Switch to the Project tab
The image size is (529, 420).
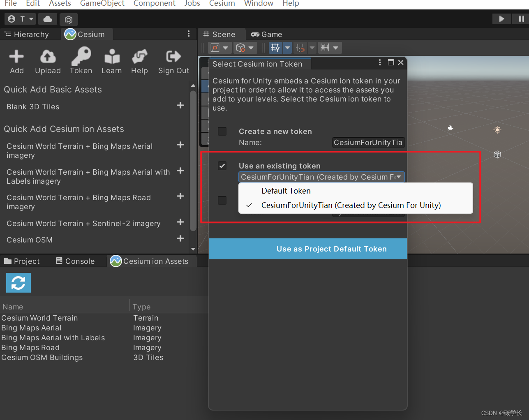pyautogui.click(x=22, y=261)
